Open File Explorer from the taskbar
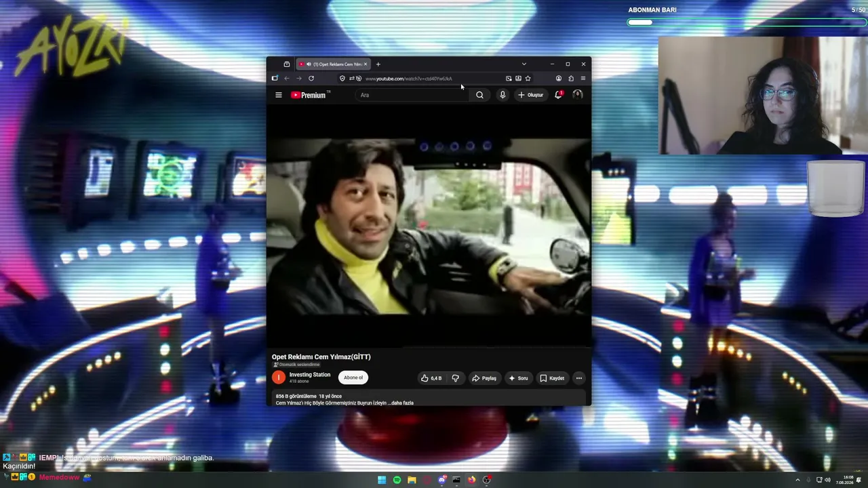 pos(412,480)
